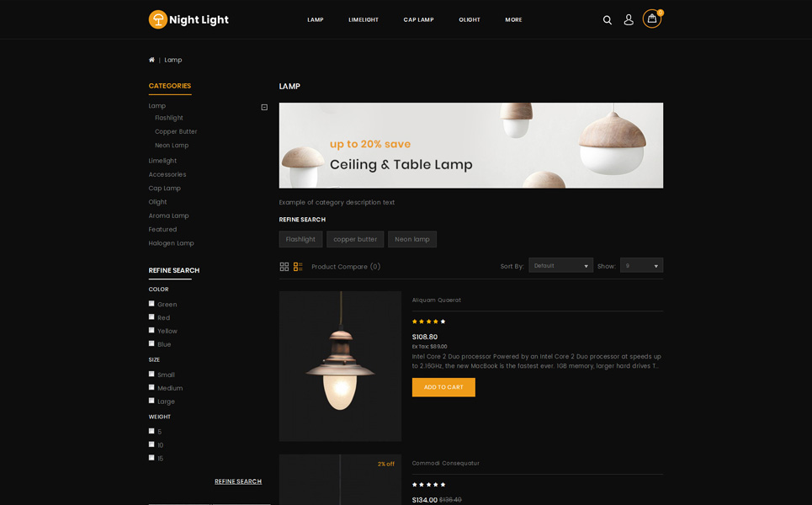Click the Night Light logo
This screenshot has width=812, height=505.
pos(188,19)
